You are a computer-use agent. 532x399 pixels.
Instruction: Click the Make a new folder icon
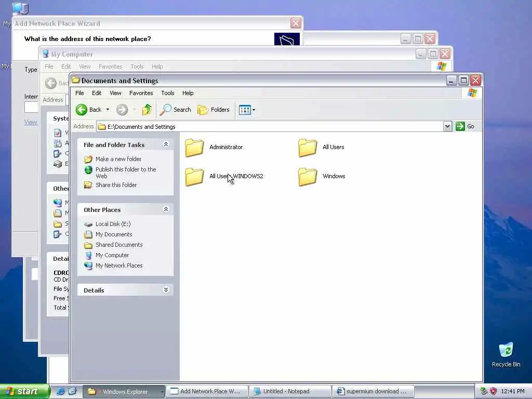pyautogui.click(x=88, y=159)
